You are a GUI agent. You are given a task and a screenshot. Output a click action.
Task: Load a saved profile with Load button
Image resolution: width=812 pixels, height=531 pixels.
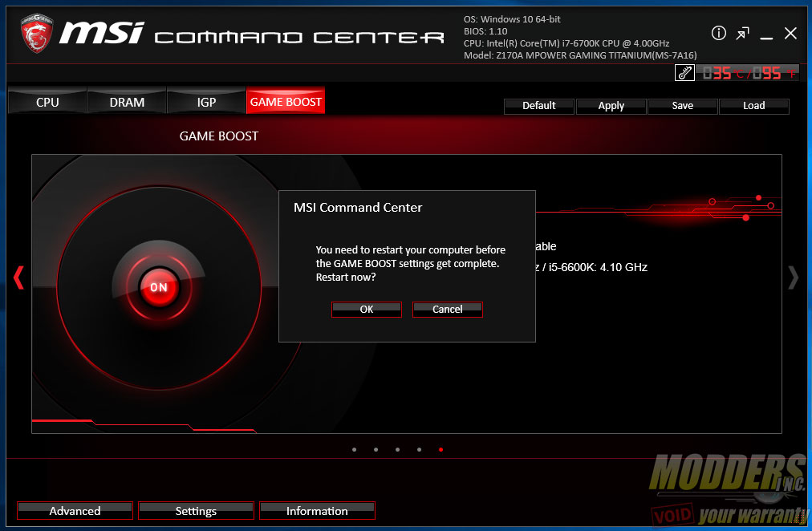(753, 106)
